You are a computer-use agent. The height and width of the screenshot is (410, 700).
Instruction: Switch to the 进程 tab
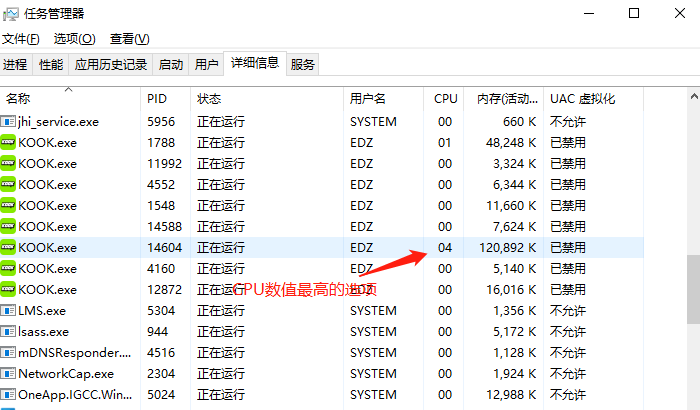15,65
